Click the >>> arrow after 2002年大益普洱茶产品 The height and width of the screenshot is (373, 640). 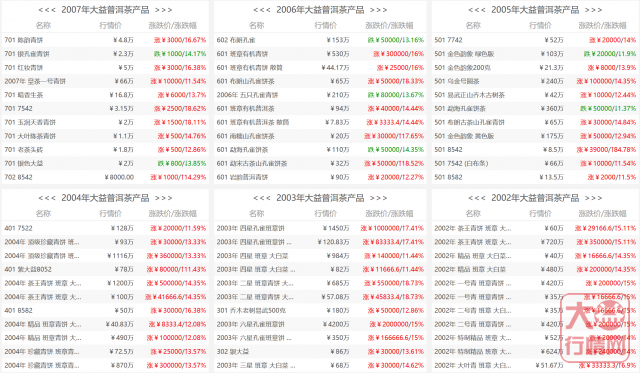tap(593, 198)
